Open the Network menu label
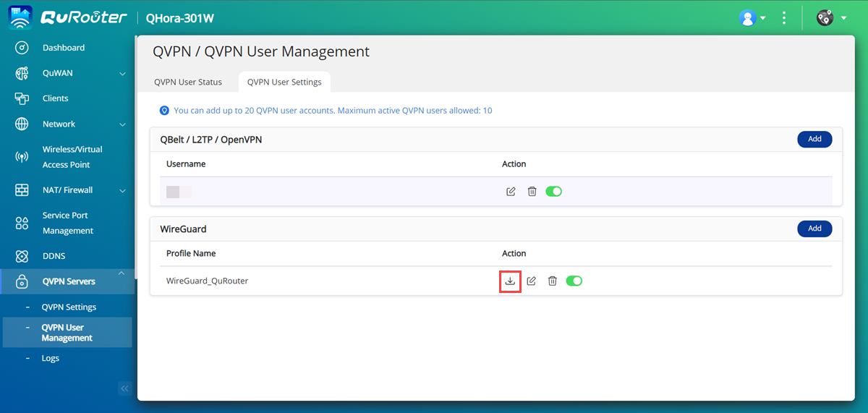This screenshot has height=413, width=868. [x=59, y=124]
